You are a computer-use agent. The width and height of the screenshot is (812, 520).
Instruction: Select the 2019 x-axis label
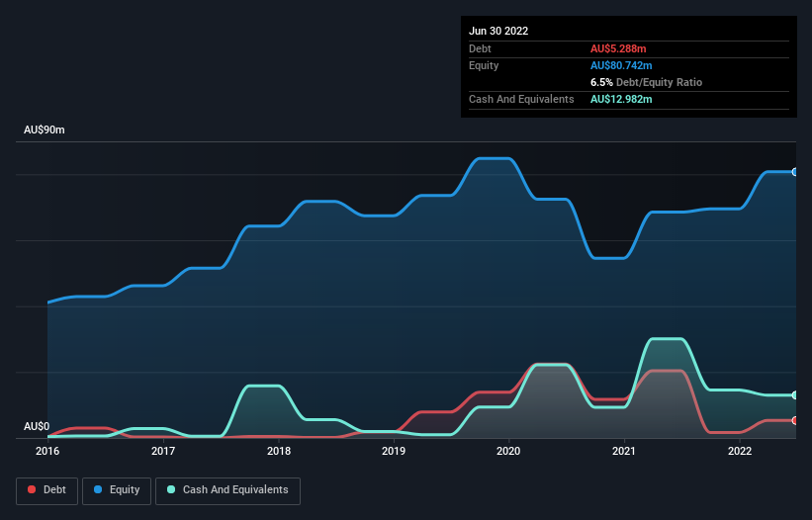[x=394, y=451]
